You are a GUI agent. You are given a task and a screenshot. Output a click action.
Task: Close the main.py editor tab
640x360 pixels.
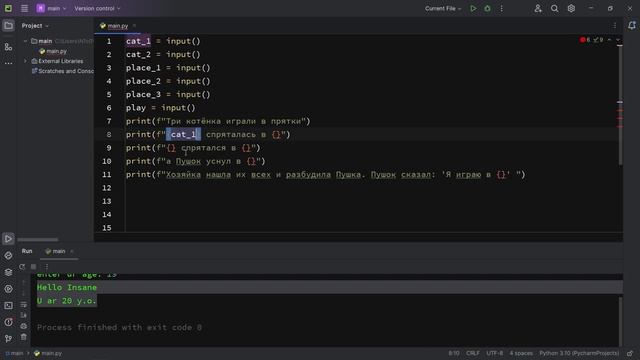click(x=134, y=26)
